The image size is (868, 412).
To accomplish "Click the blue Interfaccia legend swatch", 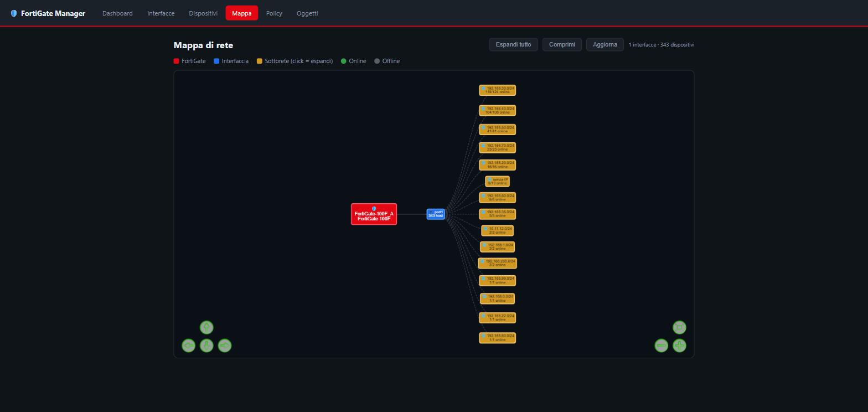I will pos(216,61).
